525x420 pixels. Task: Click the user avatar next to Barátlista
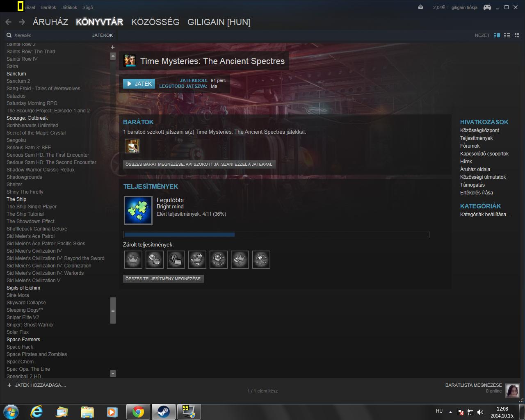512,391
